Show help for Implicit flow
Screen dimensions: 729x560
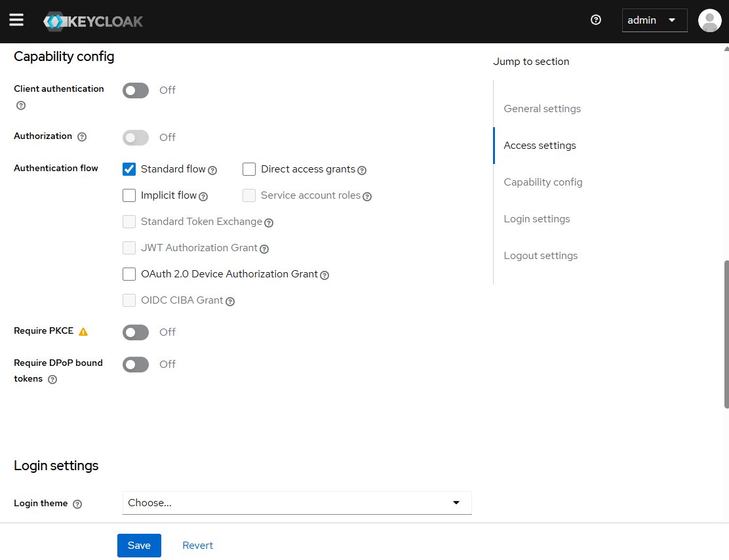(203, 197)
